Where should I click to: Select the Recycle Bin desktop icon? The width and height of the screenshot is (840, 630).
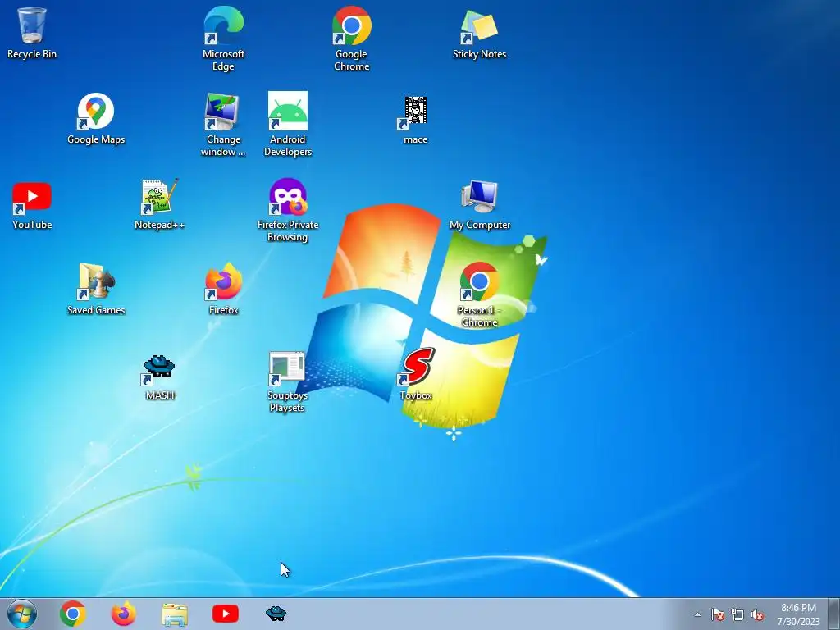tap(32, 33)
